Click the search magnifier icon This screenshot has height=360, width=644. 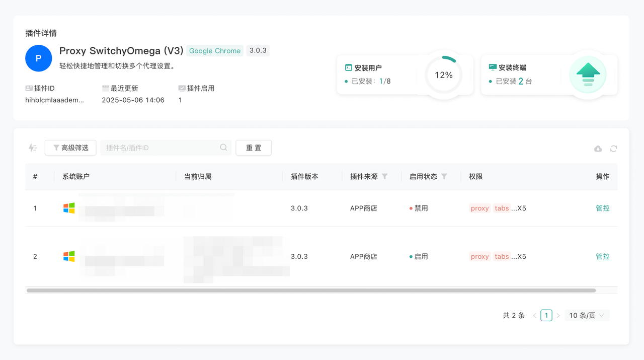click(223, 148)
